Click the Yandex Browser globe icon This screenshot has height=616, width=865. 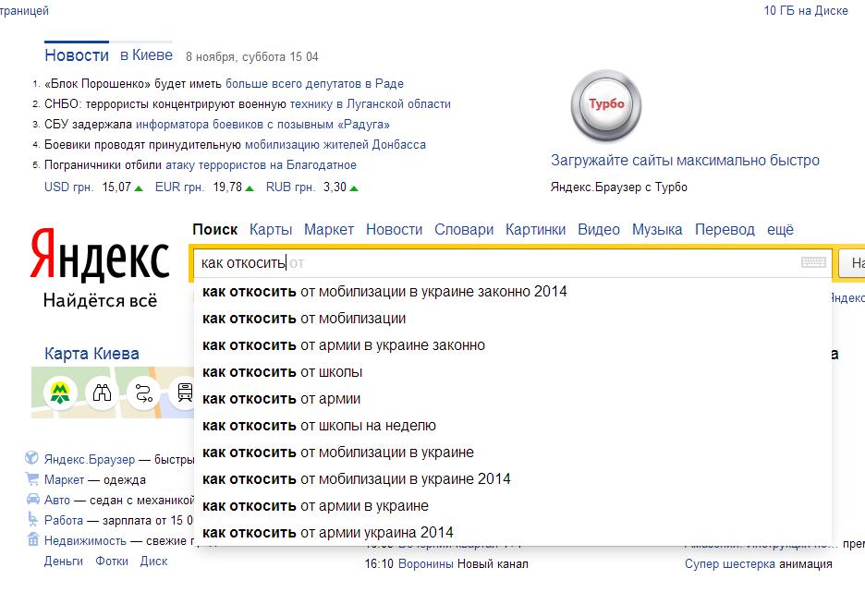click(32, 458)
